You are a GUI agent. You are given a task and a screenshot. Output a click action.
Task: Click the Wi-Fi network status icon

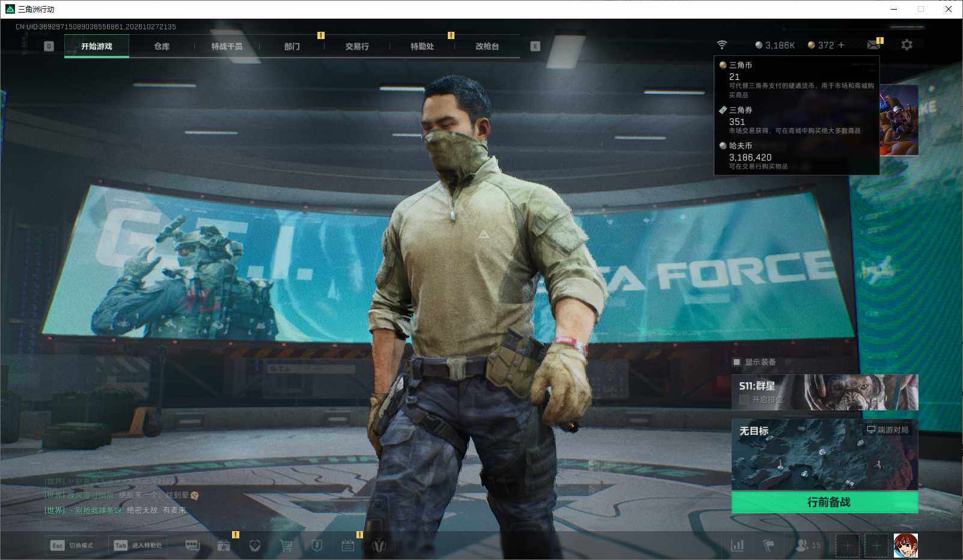[722, 45]
